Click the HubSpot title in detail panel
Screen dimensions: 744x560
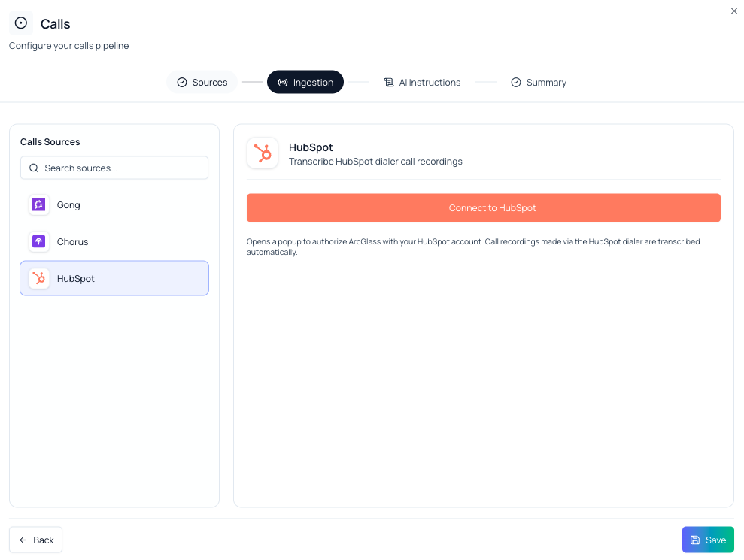311,147
